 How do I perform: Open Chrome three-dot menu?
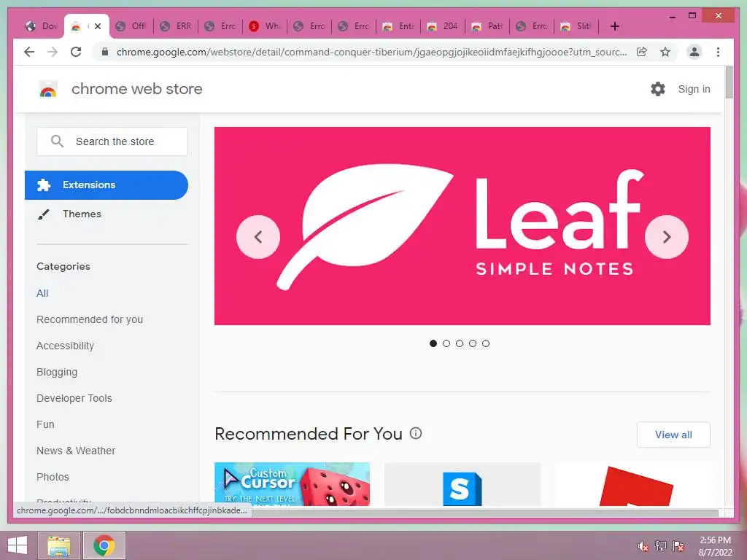(718, 52)
